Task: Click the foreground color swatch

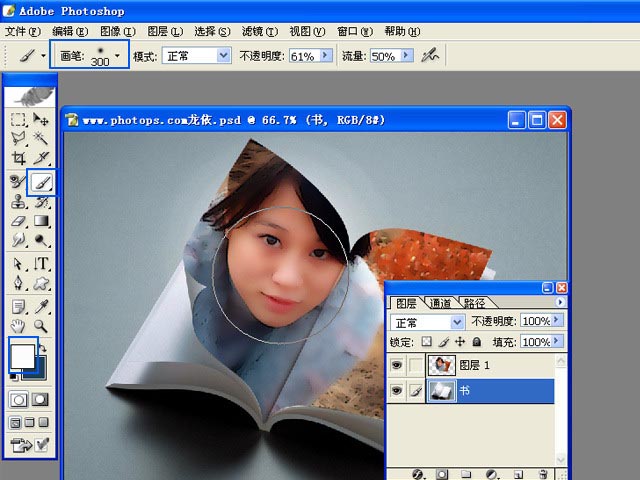Action: pyautogui.click(x=22, y=354)
